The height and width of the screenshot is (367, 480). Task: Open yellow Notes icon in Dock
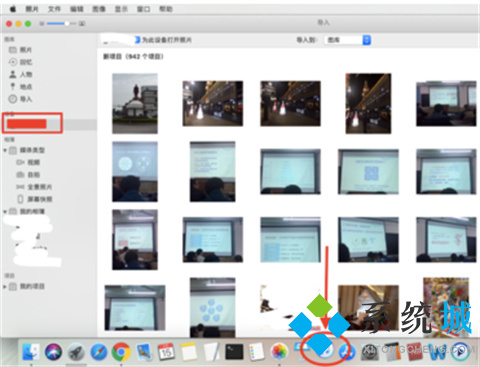pos(189,352)
